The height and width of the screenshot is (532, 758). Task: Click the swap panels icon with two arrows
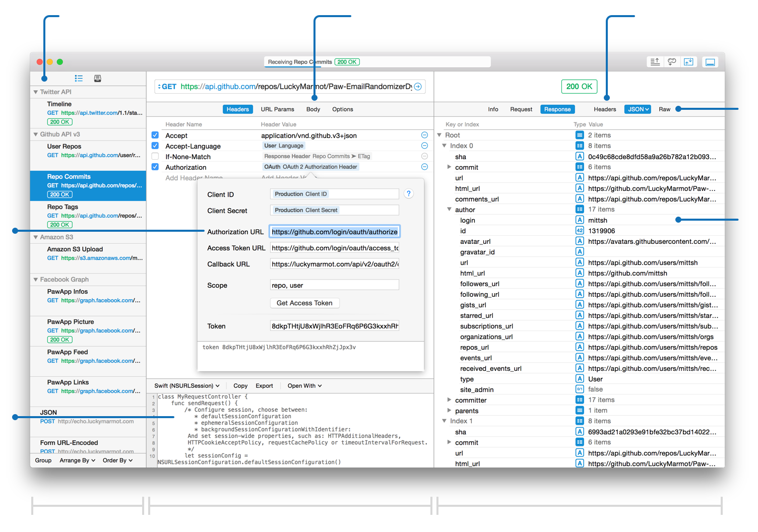688,62
